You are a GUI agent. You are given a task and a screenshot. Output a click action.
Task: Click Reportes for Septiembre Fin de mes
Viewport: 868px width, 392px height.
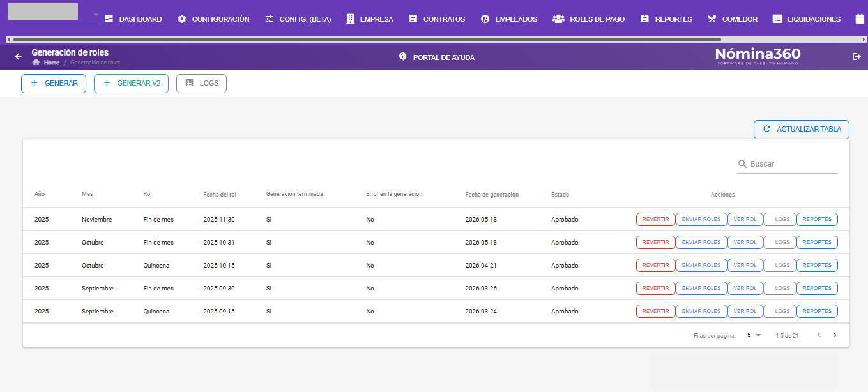817,288
